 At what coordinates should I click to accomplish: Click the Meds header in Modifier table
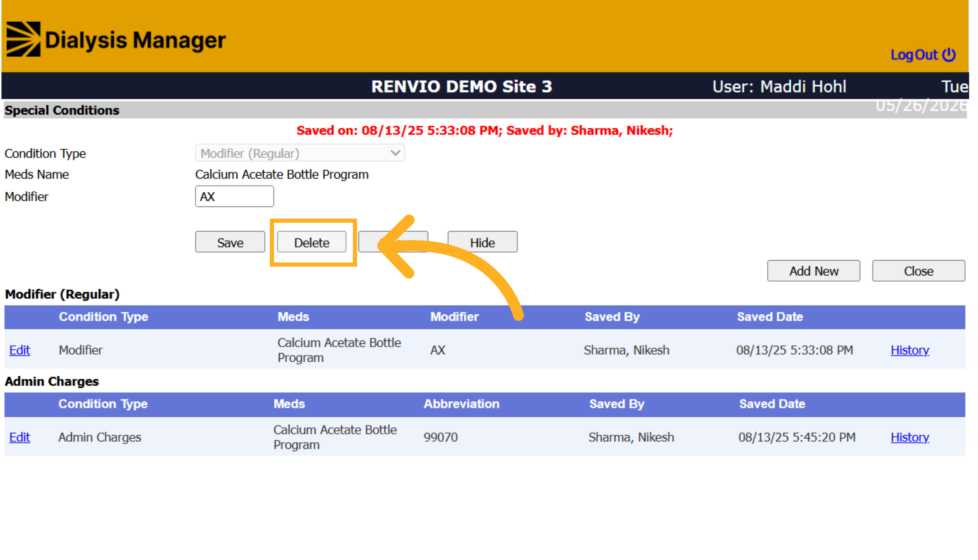click(x=293, y=317)
